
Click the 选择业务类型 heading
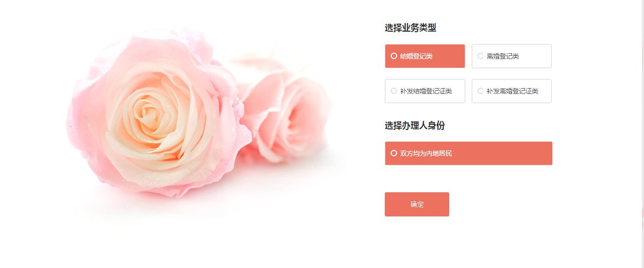point(411,28)
